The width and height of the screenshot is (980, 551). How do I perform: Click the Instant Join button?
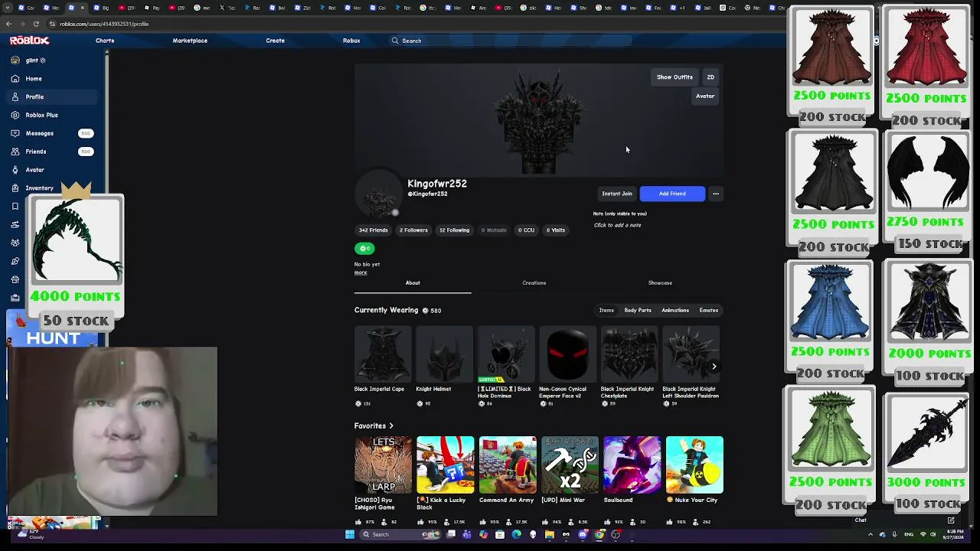pos(617,194)
